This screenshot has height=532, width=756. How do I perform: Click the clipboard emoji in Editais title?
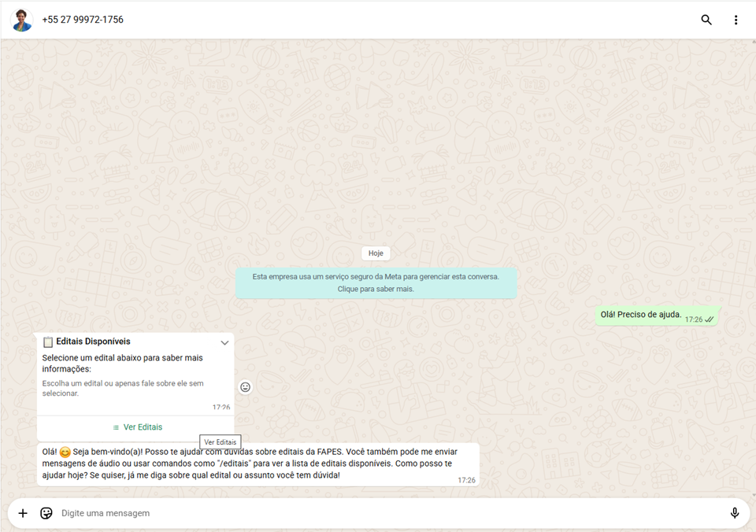[47, 342]
